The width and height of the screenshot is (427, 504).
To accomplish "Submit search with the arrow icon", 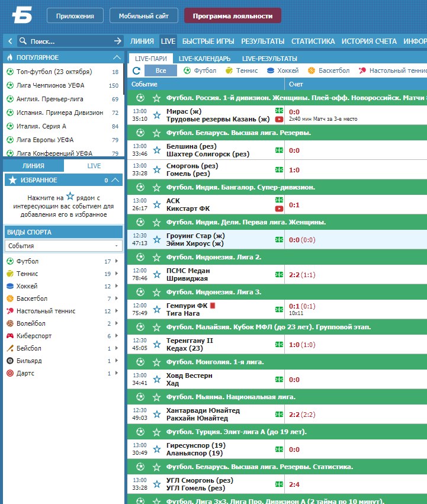I will point(118,41).
